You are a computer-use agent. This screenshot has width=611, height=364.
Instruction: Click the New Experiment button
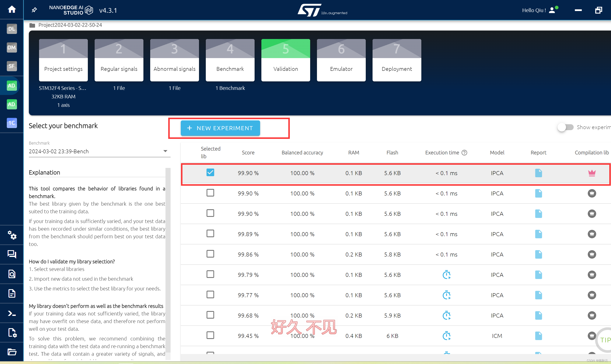point(220,128)
